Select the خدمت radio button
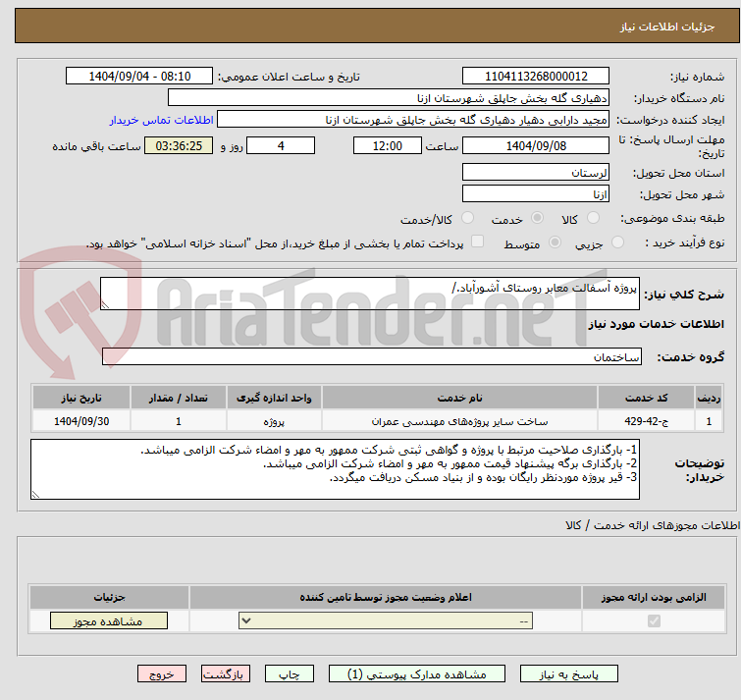 pyautogui.click(x=537, y=218)
